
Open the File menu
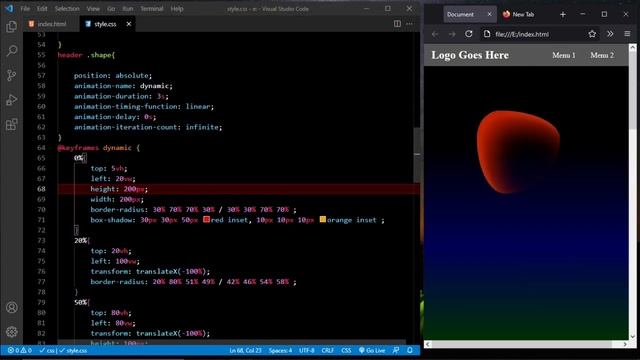[25, 9]
